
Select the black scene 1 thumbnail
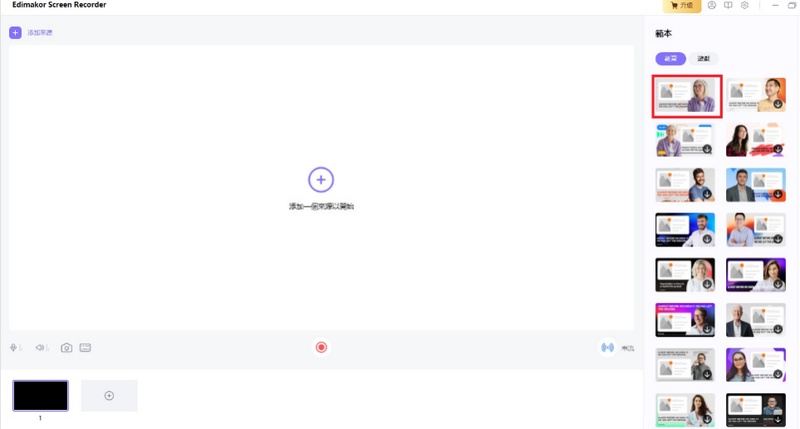(x=40, y=395)
